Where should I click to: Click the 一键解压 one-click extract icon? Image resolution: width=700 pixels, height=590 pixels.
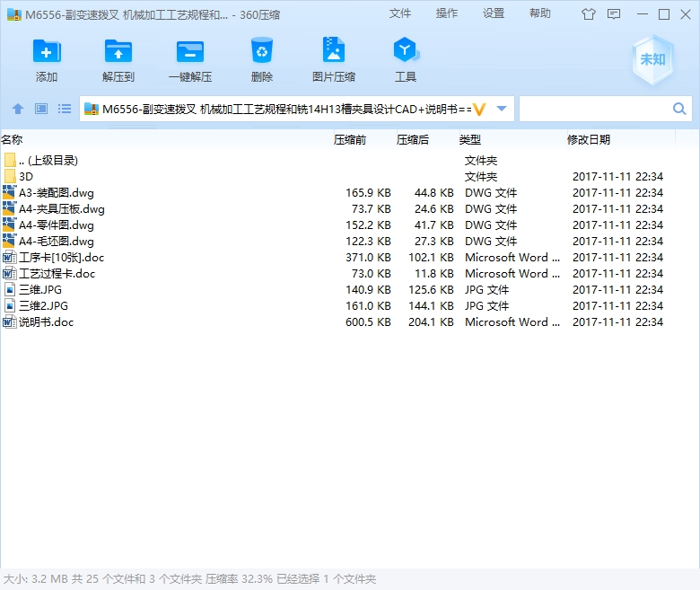(190, 52)
